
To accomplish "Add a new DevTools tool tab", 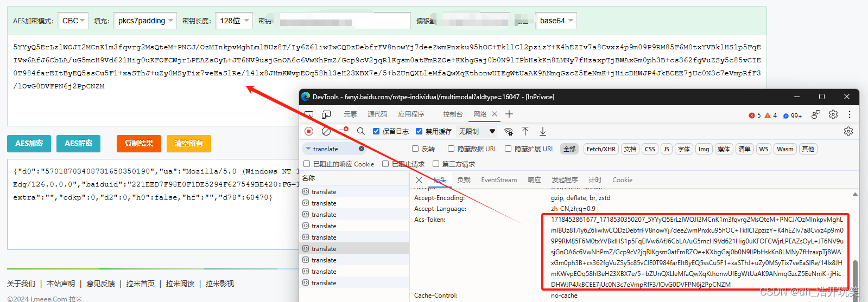I will tap(509, 114).
